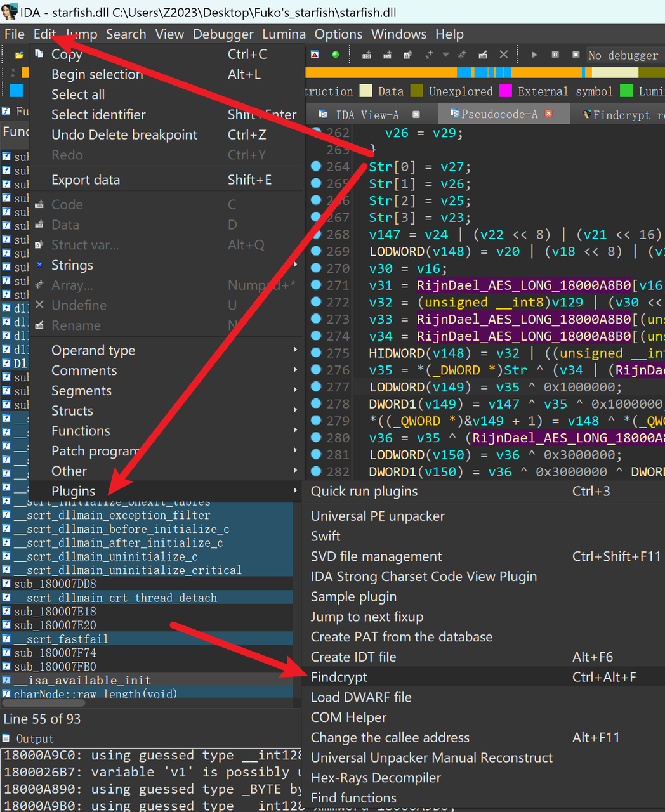Close the Pseudocode-A tab
The width and height of the screenshot is (665, 812).
pos(549,114)
